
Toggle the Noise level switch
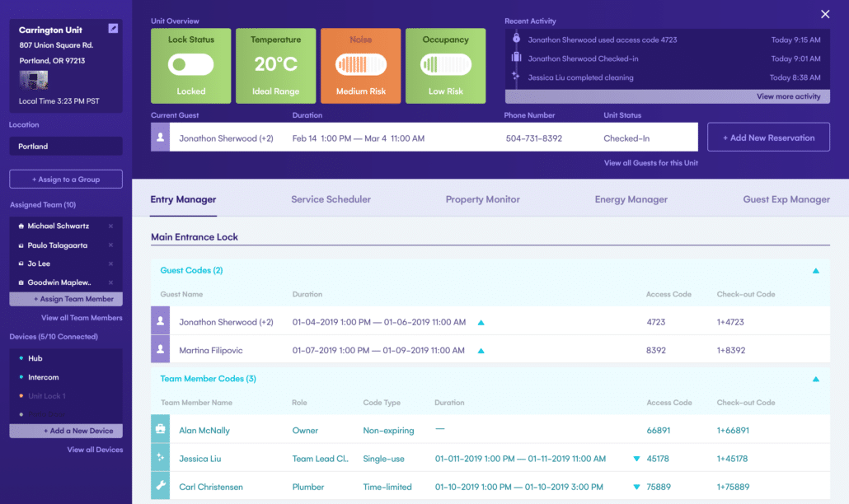[360, 65]
